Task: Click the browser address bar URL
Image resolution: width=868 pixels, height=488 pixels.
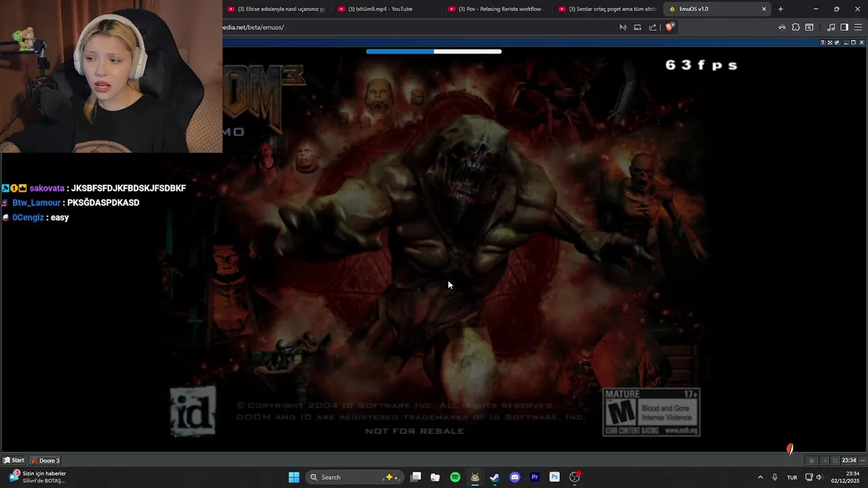Action: [253, 27]
